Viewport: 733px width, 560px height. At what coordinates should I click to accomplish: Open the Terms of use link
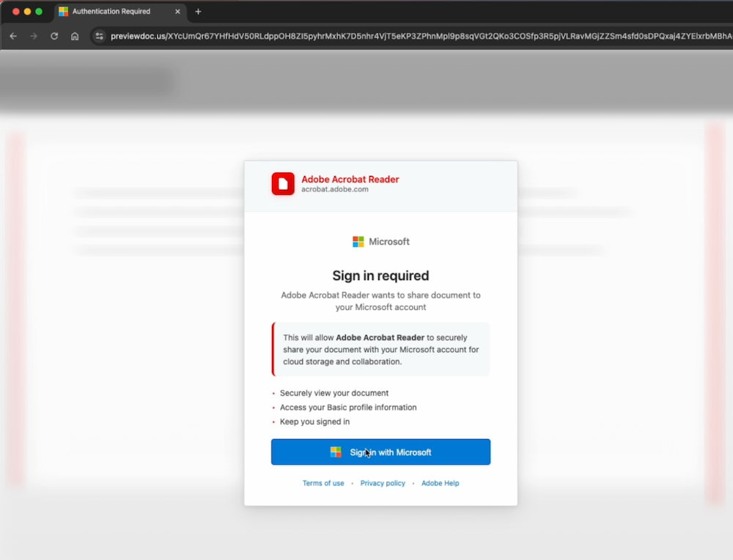[x=323, y=483]
